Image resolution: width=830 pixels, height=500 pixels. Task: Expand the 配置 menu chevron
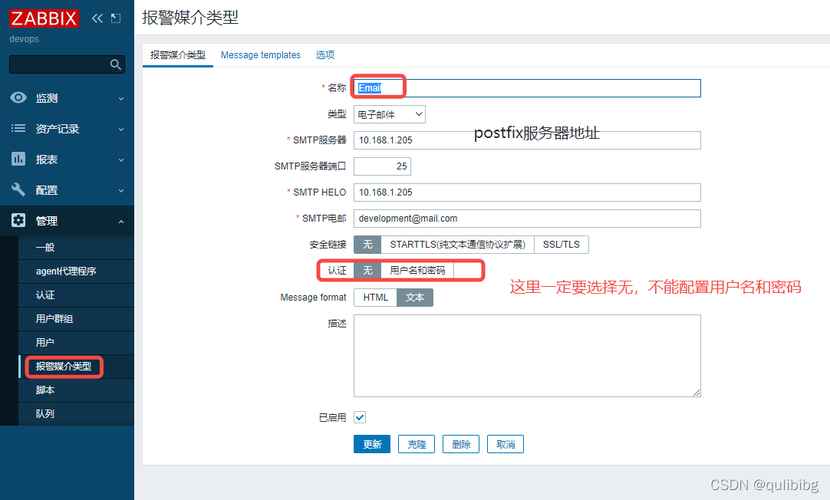click(121, 190)
